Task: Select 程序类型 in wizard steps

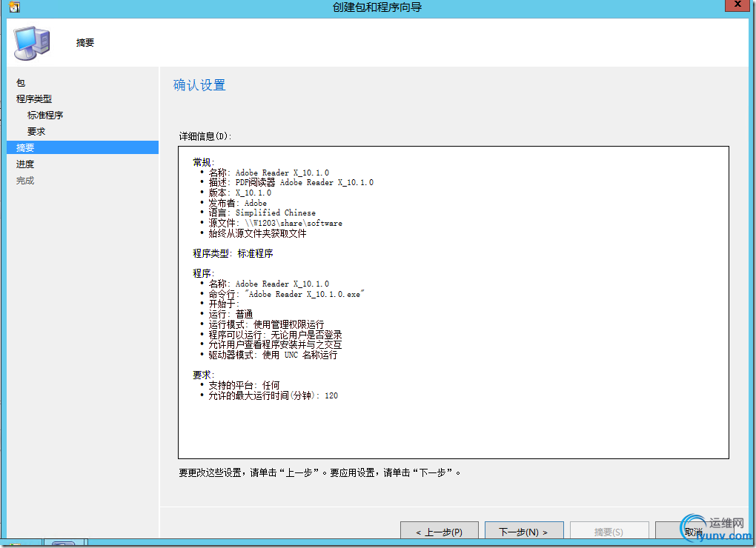Action: [x=34, y=98]
